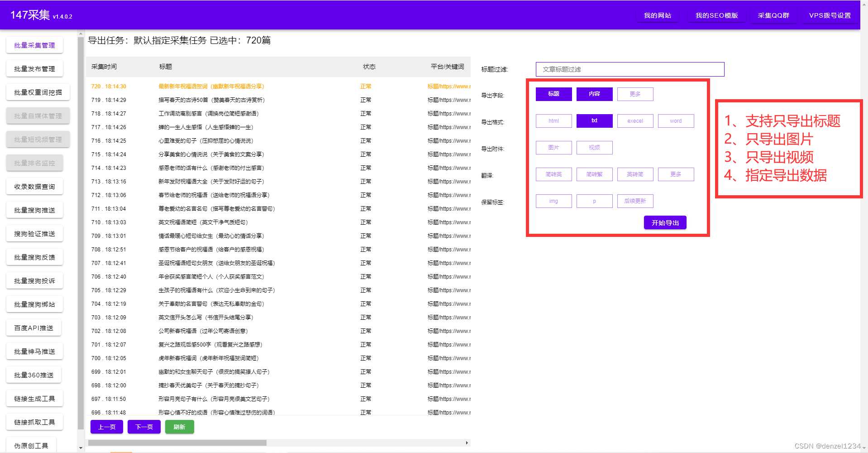Image resolution: width=868 pixels, height=453 pixels.
Task: Click the 147采集 logo title
Action: click(x=30, y=15)
